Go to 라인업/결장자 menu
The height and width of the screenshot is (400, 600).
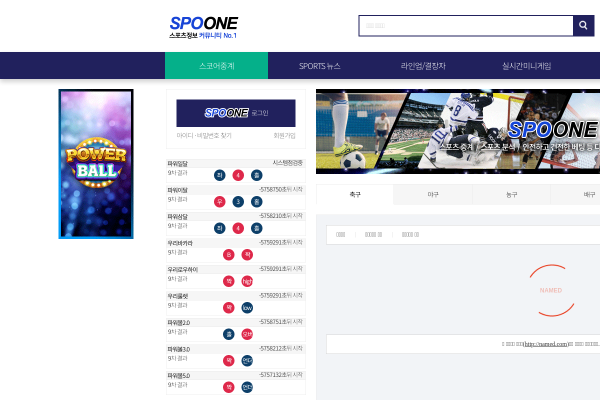pyautogui.click(x=423, y=66)
